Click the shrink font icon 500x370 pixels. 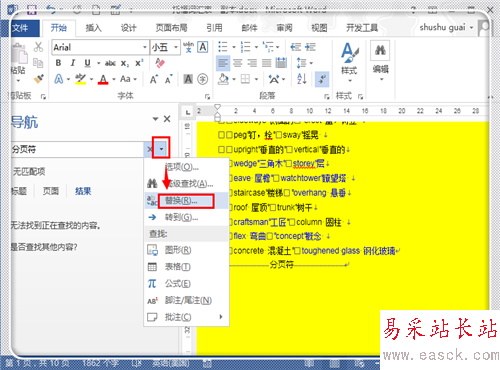click(x=168, y=79)
